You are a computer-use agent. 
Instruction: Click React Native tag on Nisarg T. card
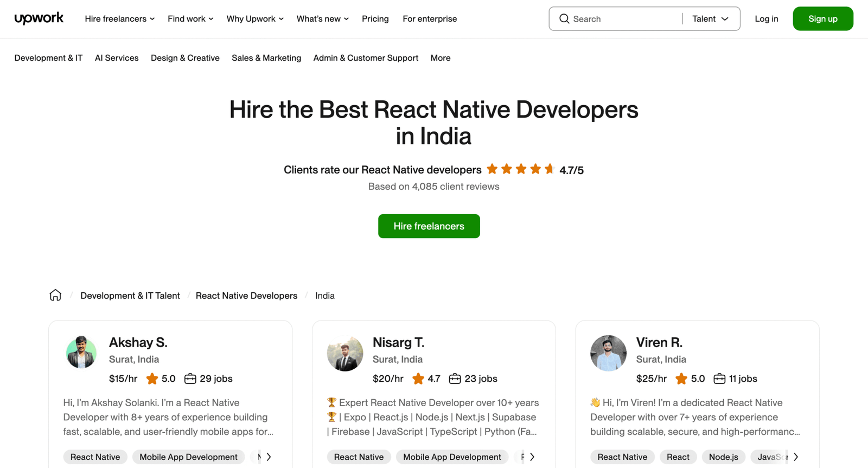pos(359,457)
